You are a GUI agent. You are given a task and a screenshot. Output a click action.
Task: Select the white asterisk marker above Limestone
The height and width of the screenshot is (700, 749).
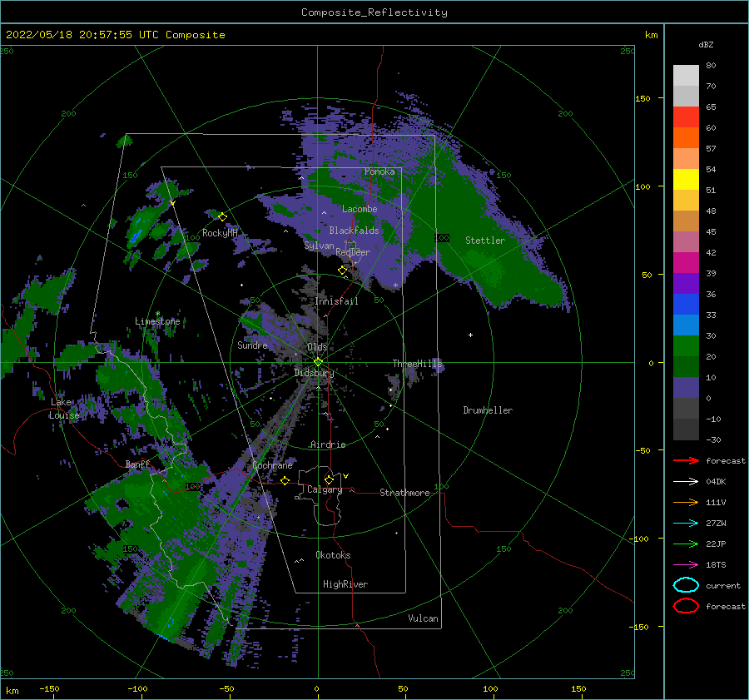[x=157, y=314]
